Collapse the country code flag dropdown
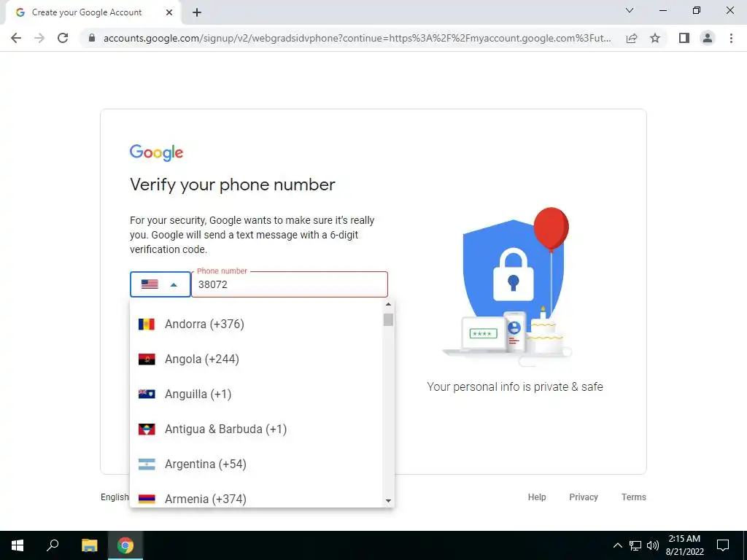The image size is (747, 560). [160, 284]
